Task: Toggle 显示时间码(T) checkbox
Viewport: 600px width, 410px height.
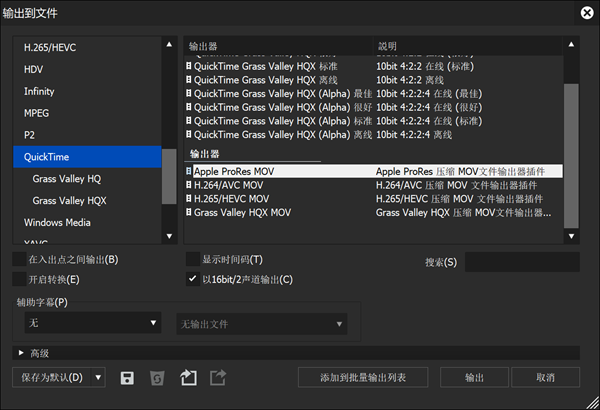Action: (x=193, y=259)
